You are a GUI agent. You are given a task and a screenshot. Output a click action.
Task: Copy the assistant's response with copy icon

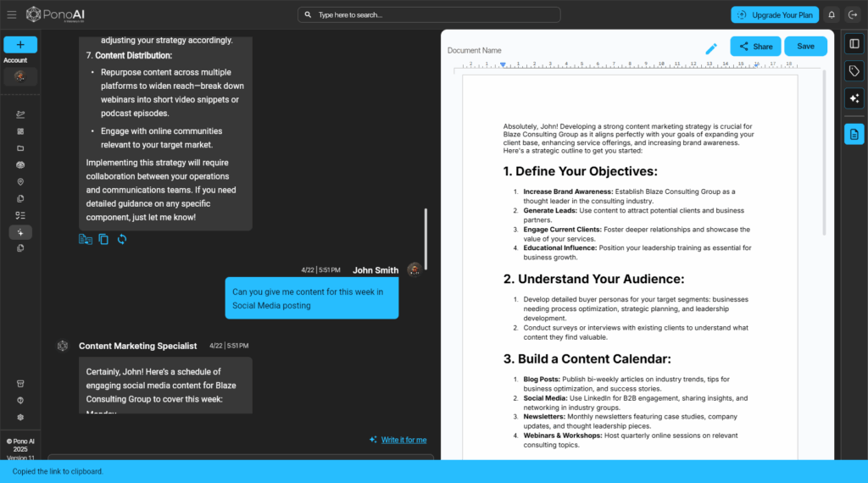click(103, 240)
